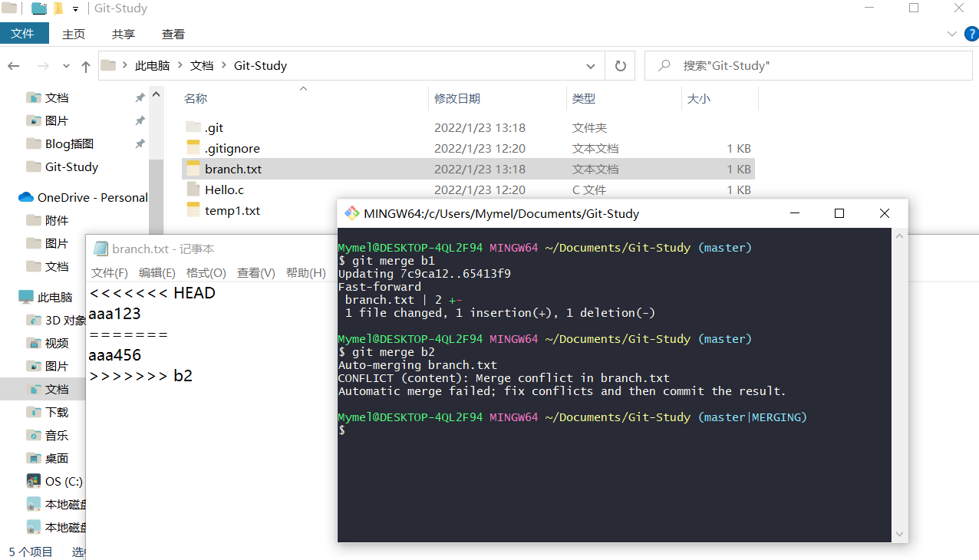Screen dimensions: 979x560
Task: Open Notepad 帮助(H) menu
Action: [x=306, y=272]
